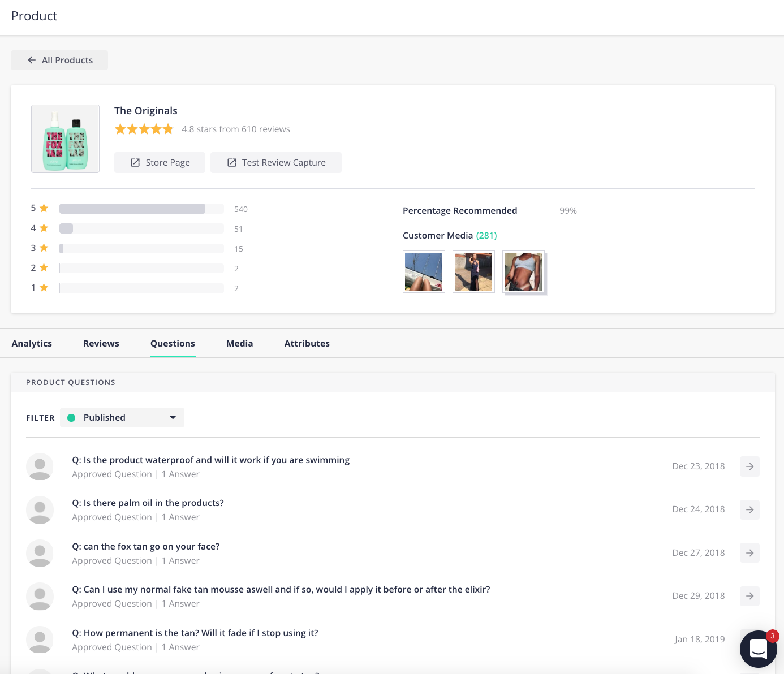Click avatar of the waterproof question asker

coord(40,466)
